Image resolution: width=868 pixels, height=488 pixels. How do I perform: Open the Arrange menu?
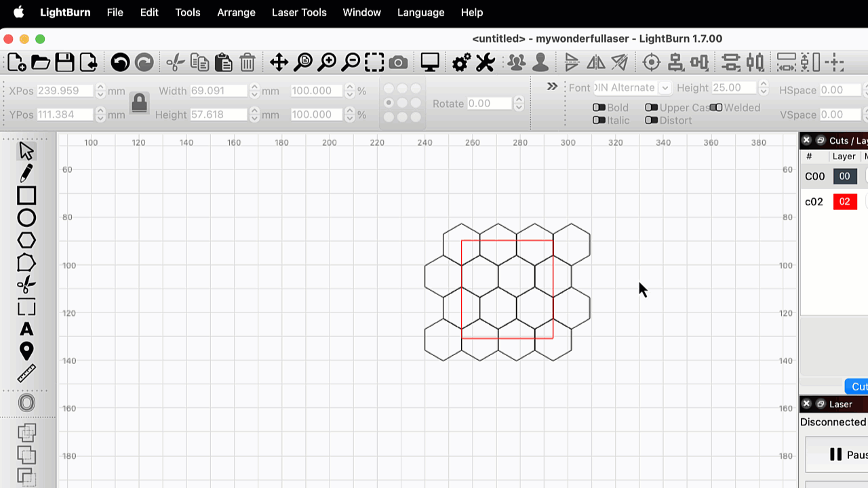236,12
